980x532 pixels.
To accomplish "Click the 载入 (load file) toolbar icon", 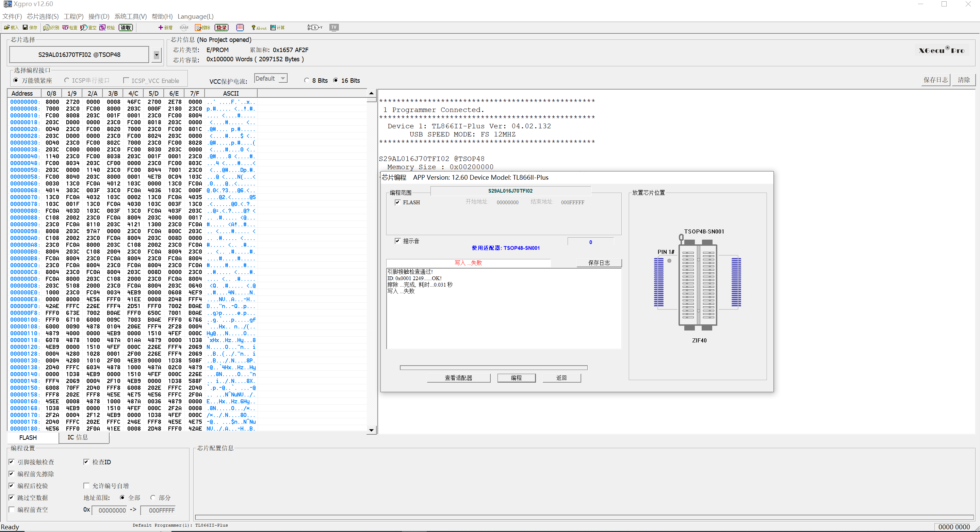I will click(11, 27).
